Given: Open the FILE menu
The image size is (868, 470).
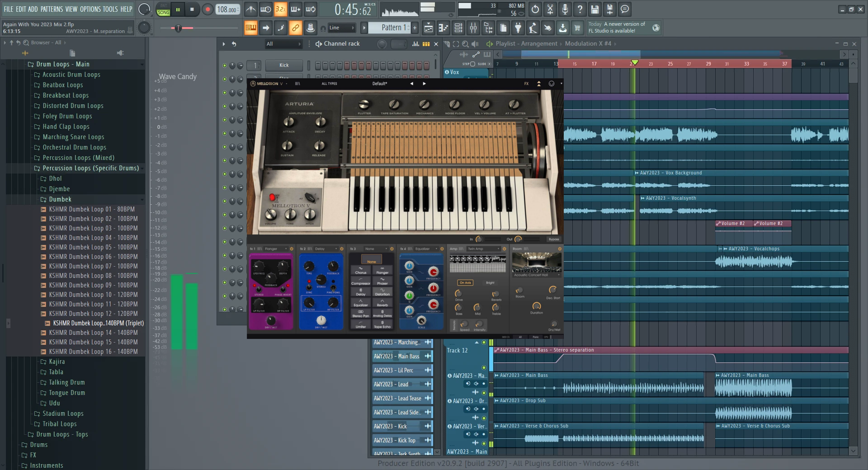Looking at the screenshot, I should click(x=9, y=9).
